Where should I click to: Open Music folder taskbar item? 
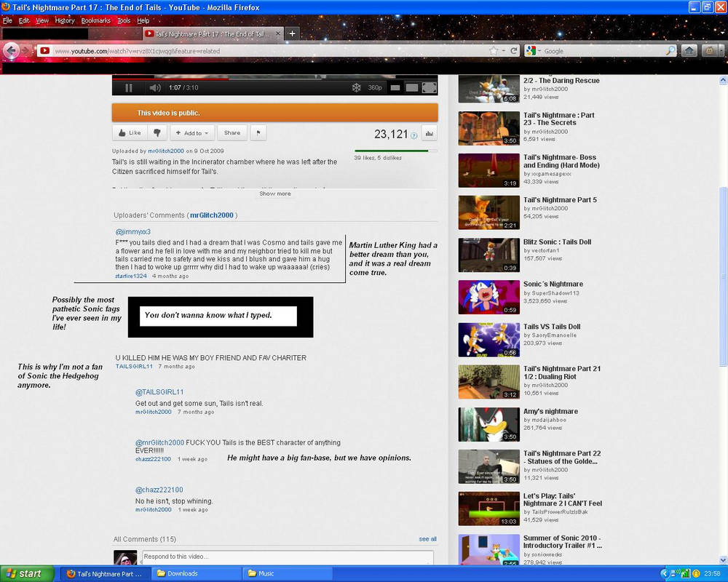[288, 574]
